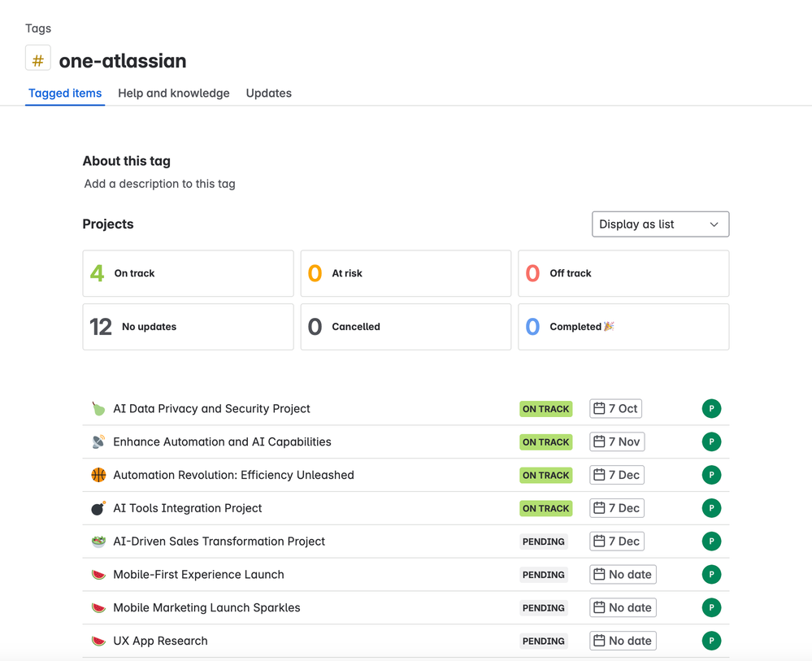Add a description to this tag
This screenshot has height=661, width=812.
[159, 184]
